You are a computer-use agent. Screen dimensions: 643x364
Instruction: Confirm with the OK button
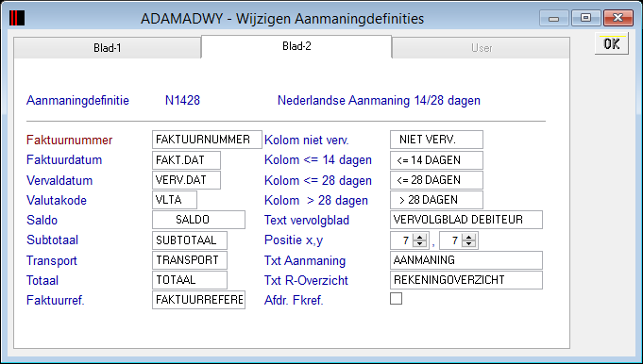(612, 43)
